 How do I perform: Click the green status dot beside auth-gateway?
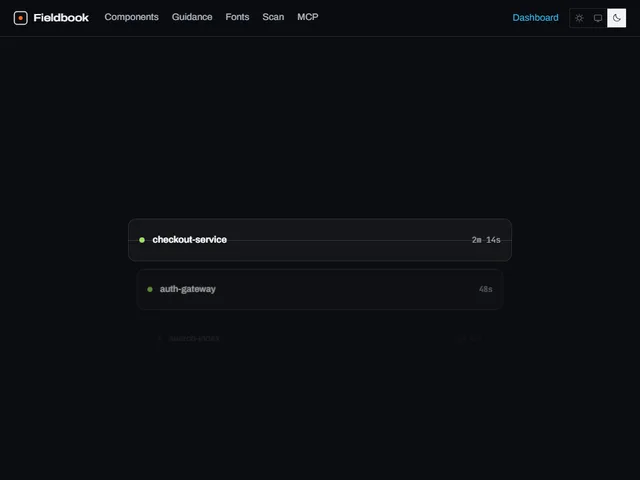click(150, 289)
